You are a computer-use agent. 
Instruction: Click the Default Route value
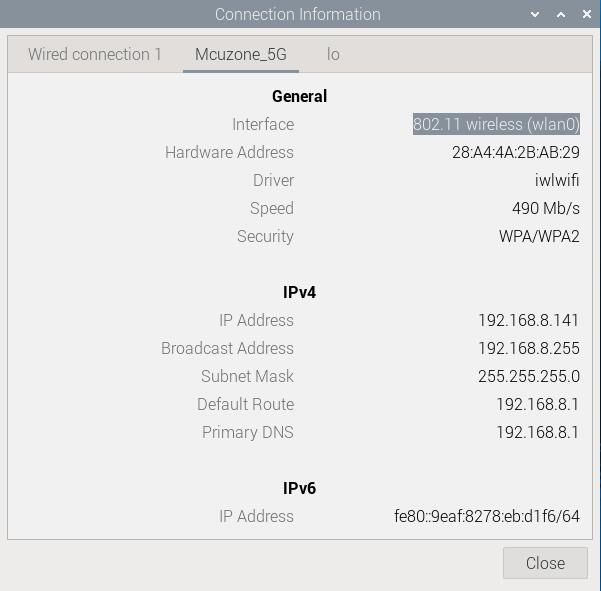click(537, 404)
